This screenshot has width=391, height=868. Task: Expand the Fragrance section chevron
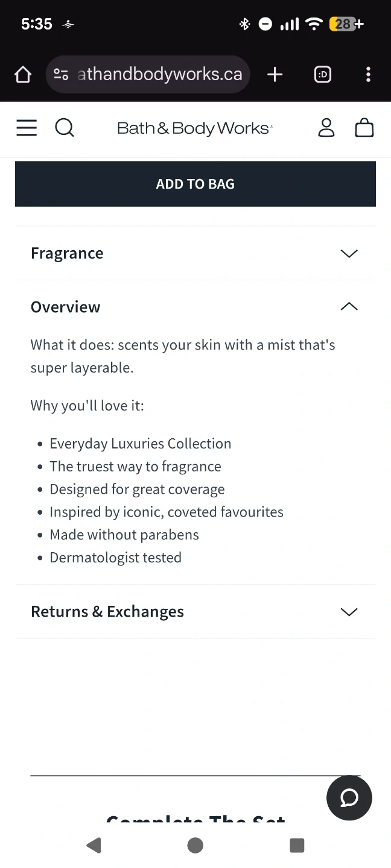coord(349,253)
